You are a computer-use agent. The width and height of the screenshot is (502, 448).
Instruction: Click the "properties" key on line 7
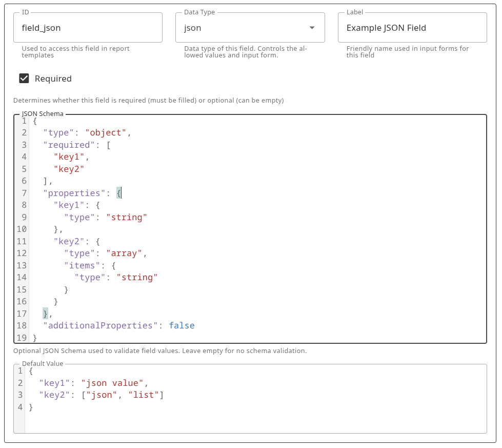(74, 193)
